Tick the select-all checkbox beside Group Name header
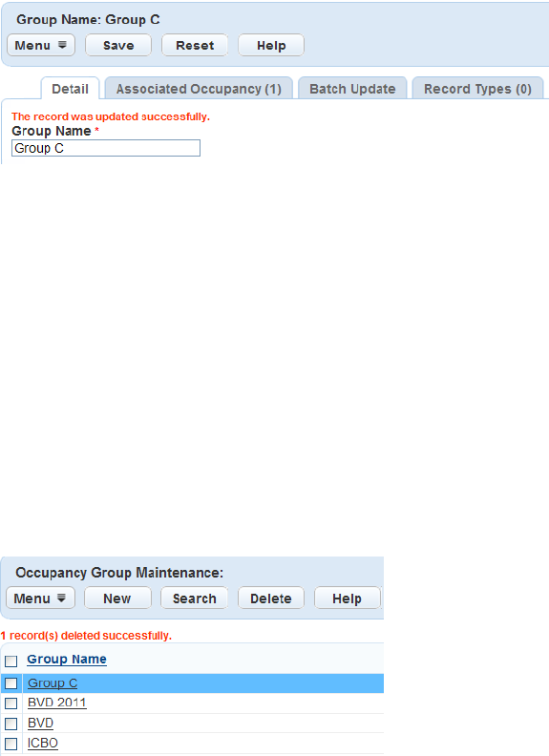Screen dimensions: 549x756 11,661
